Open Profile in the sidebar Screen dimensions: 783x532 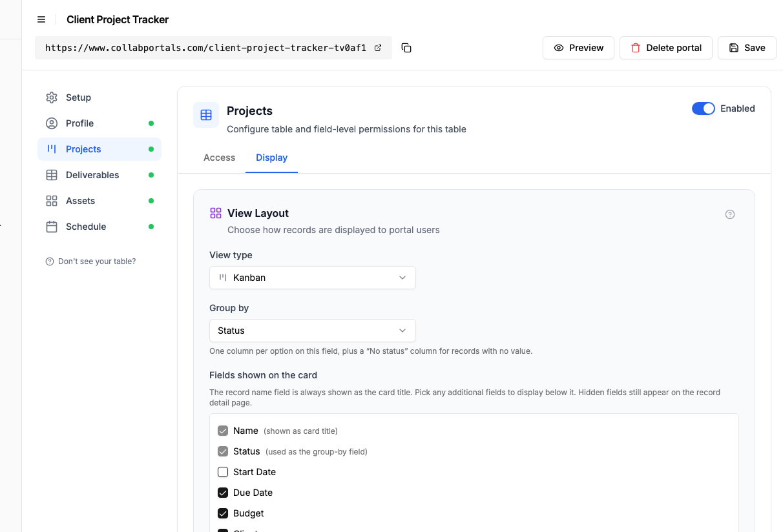tap(99, 123)
